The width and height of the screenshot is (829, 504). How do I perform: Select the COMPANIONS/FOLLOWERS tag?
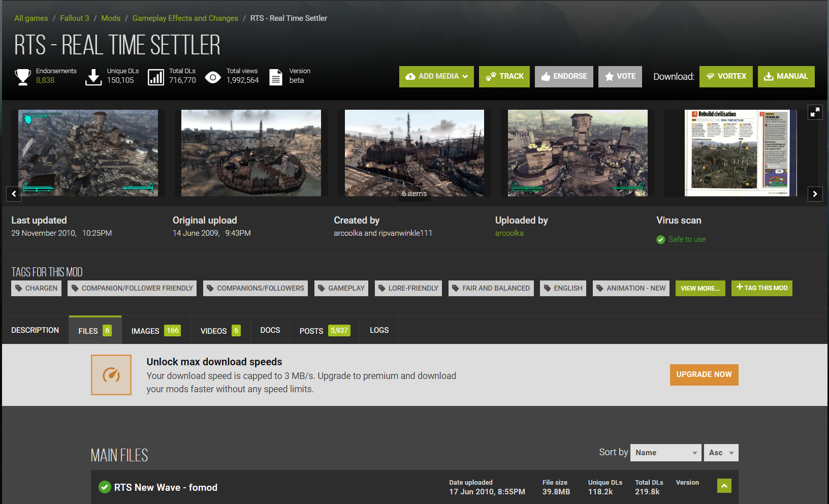pos(256,288)
